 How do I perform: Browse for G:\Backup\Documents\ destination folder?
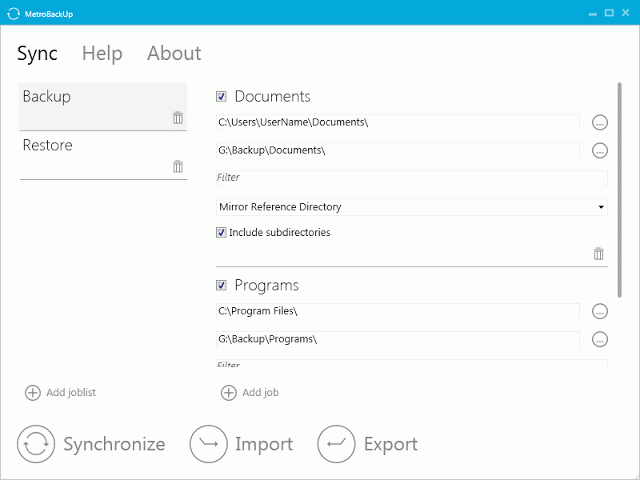point(600,151)
